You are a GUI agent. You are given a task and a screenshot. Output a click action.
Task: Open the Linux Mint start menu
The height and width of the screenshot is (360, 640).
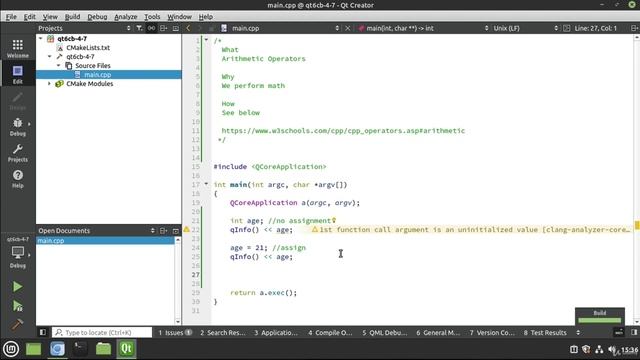coord(11,349)
